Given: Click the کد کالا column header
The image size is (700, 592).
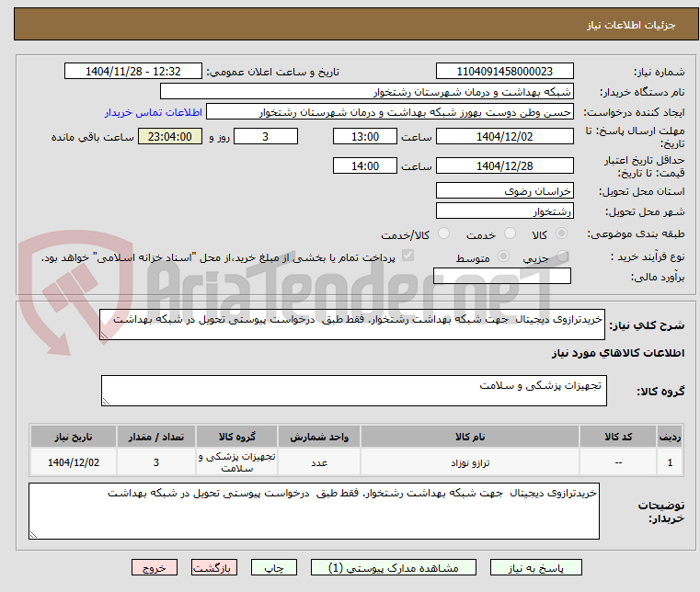Looking at the screenshot, I should click(618, 437).
